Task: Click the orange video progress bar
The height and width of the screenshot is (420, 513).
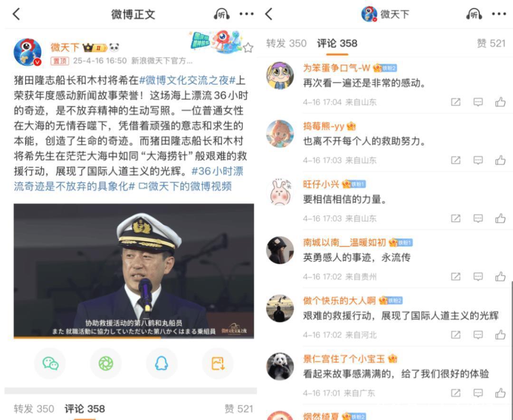Action: point(87,337)
